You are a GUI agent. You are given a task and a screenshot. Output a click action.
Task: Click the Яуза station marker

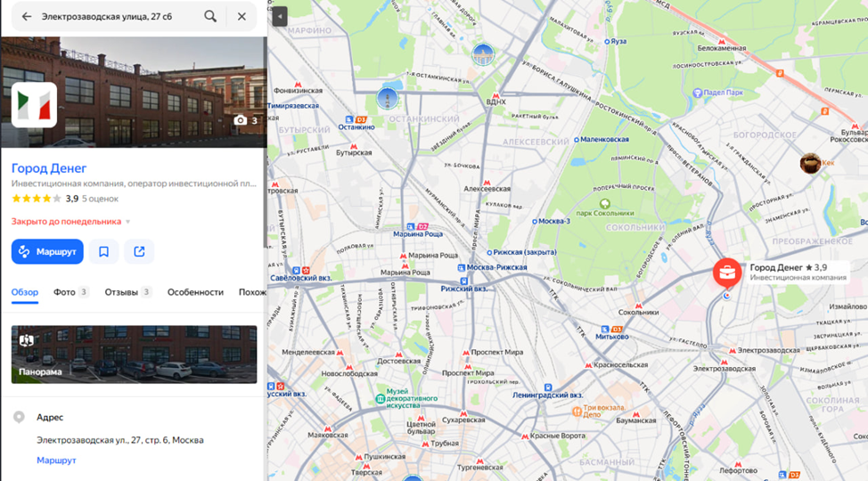(x=607, y=42)
